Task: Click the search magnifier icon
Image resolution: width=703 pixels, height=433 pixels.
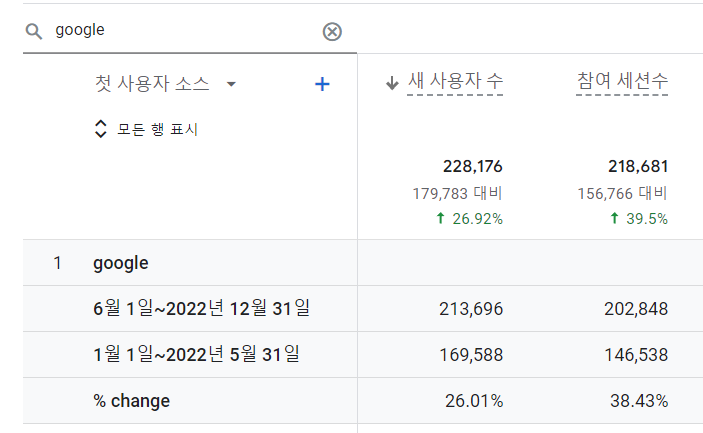Action: (x=34, y=31)
